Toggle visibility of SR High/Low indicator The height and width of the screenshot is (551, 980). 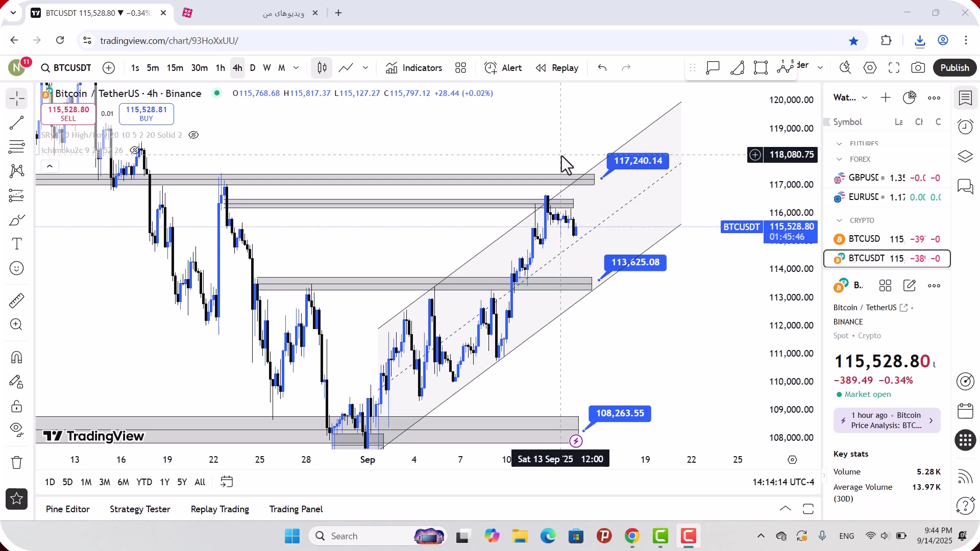coord(193,135)
